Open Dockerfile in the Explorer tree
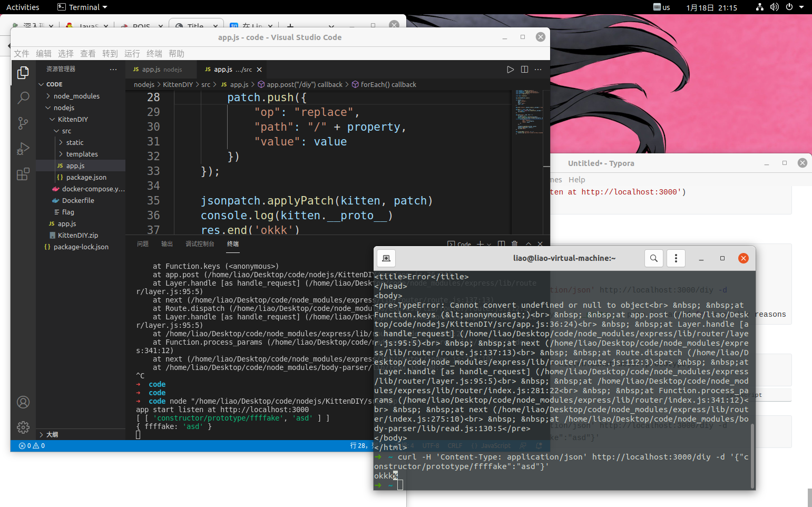The width and height of the screenshot is (812, 507). pos(81,200)
